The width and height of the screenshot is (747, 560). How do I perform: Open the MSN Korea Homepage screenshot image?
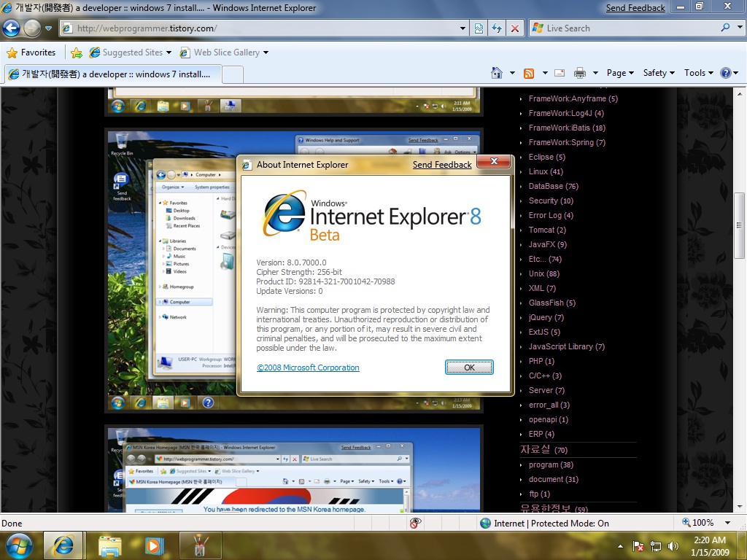click(x=294, y=470)
